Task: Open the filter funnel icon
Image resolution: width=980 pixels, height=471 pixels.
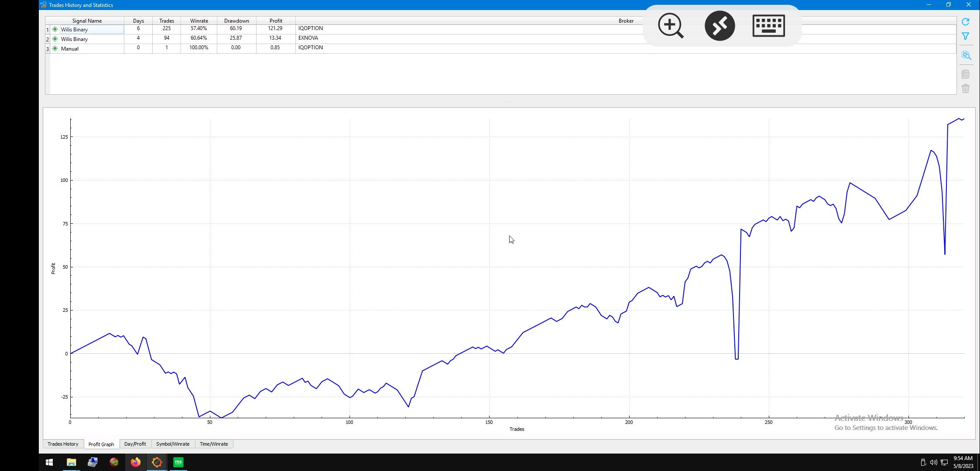Action: [x=965, y=37]
